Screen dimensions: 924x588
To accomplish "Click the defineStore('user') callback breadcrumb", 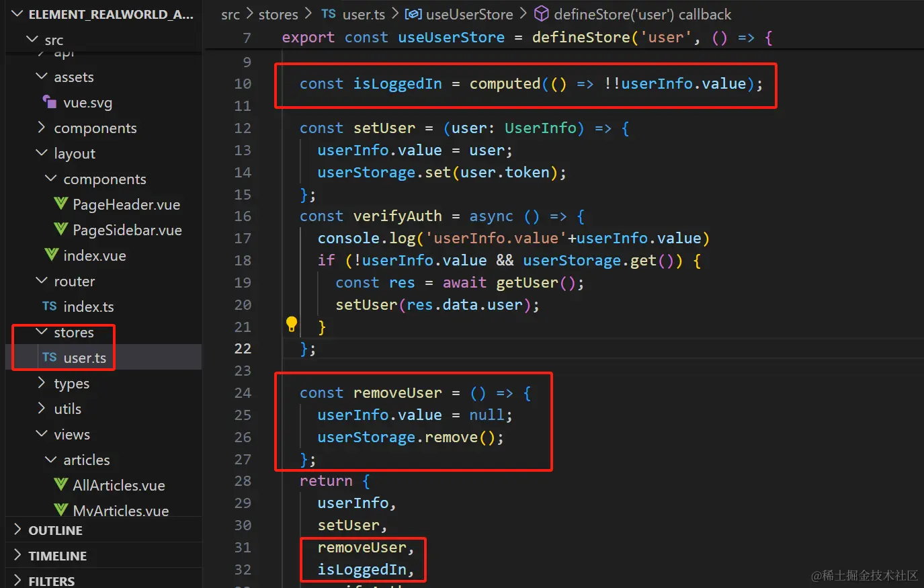I will point(642,14).
